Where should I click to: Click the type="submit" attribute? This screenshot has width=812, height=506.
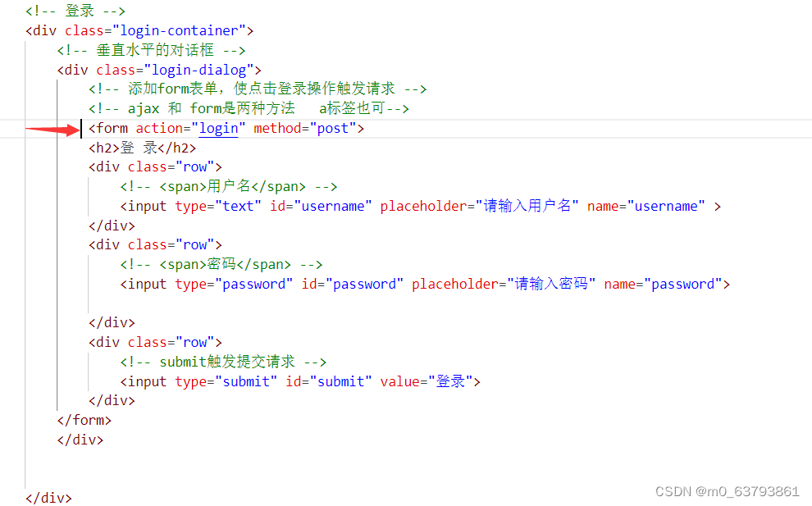coord(226,381)
